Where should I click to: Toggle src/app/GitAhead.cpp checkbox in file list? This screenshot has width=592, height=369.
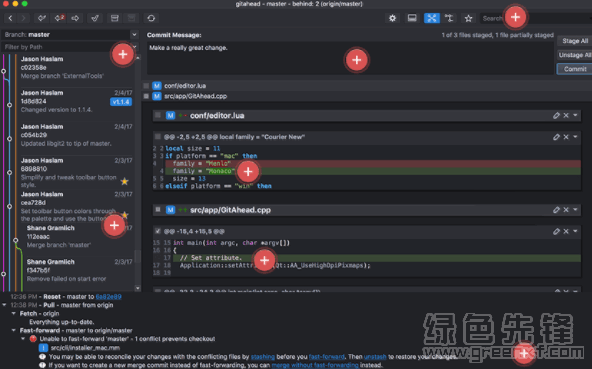[x=146, y=96]
